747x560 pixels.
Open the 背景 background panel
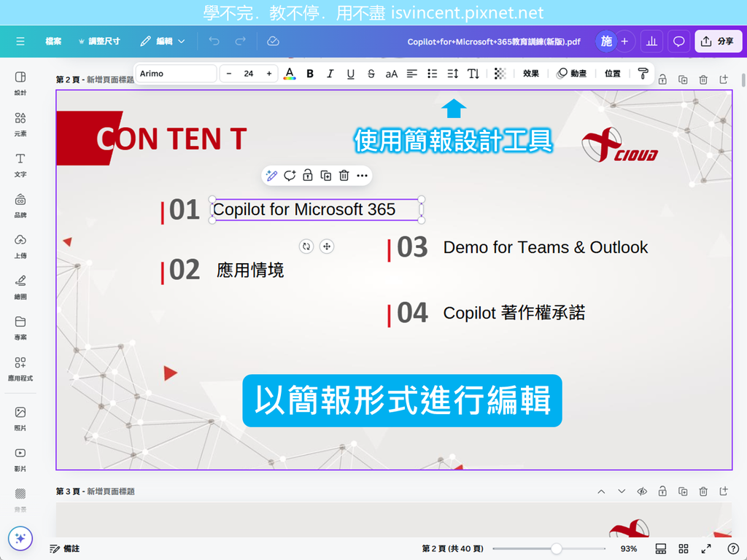(x=20, y=499)
